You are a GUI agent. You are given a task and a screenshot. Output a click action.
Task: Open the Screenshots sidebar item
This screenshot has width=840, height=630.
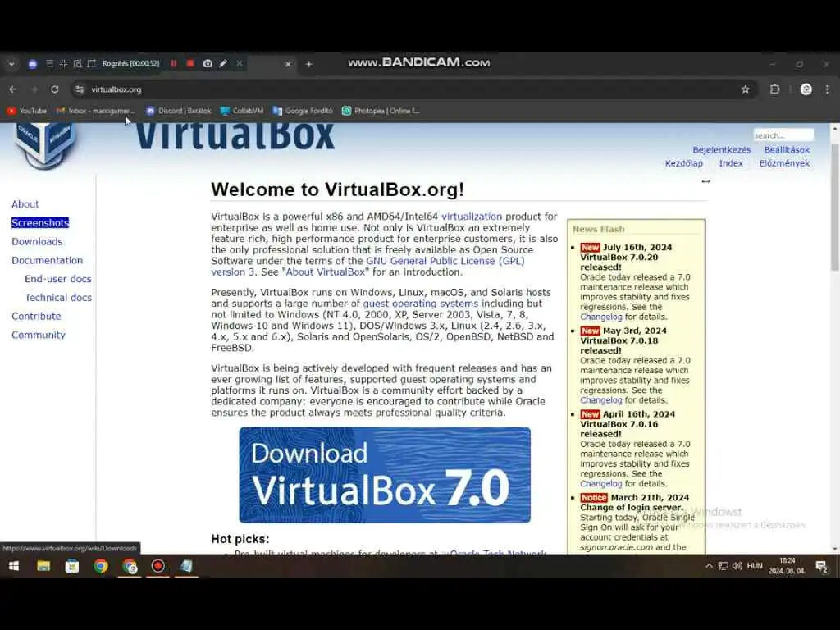(x=40, y=223)
